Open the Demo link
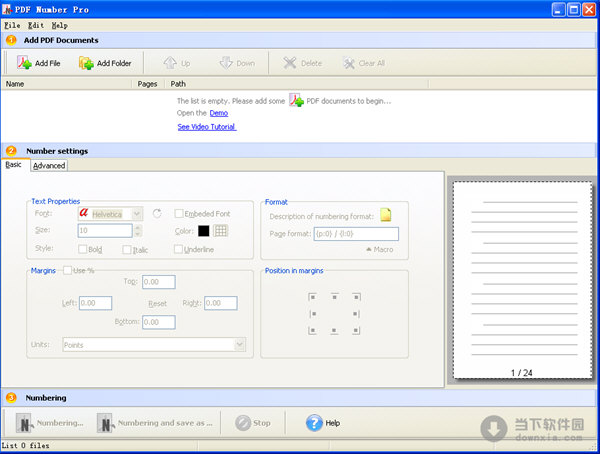600x454 pixels. [x=219, y=113]
